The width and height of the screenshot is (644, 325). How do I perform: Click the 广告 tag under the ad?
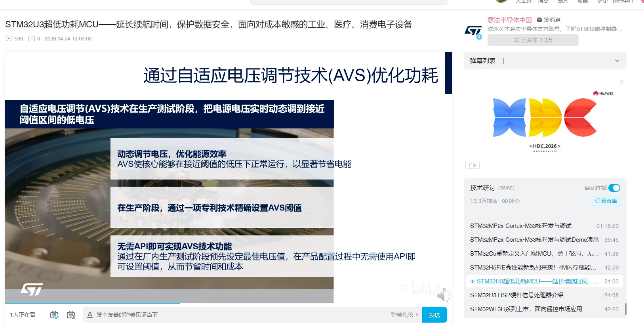click(x=473, y=165)
